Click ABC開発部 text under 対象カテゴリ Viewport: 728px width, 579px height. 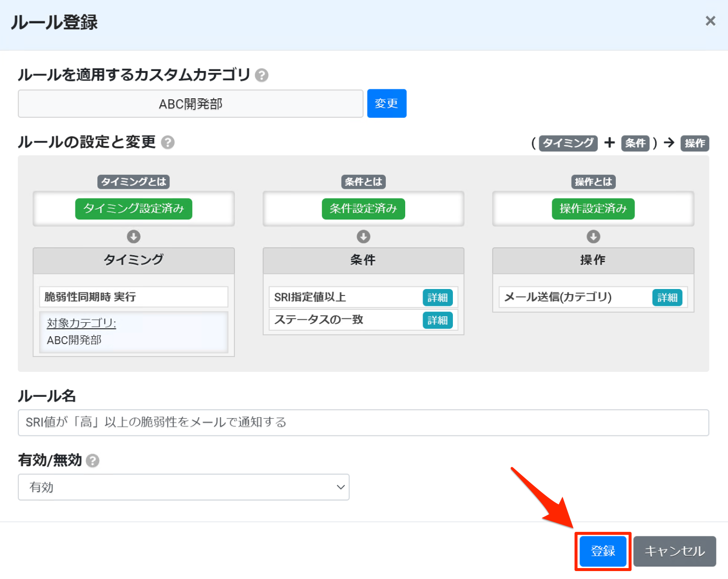[74, 340]
